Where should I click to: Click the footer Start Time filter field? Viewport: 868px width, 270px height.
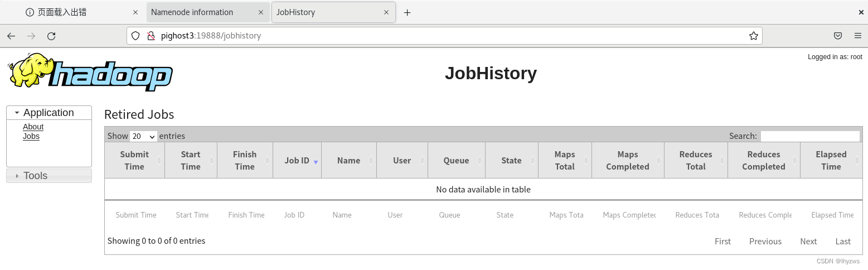tap(192, 215)
